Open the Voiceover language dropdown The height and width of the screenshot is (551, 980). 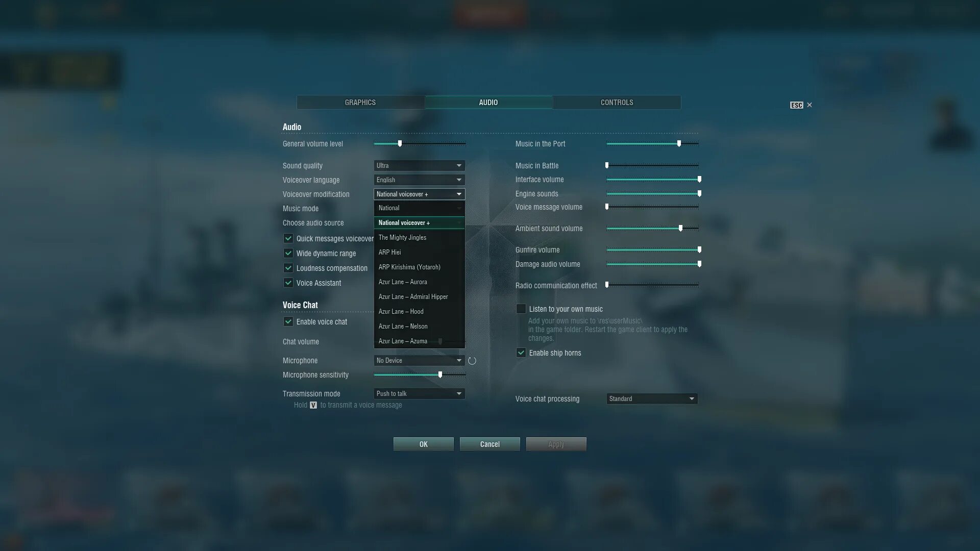[419, 180]
